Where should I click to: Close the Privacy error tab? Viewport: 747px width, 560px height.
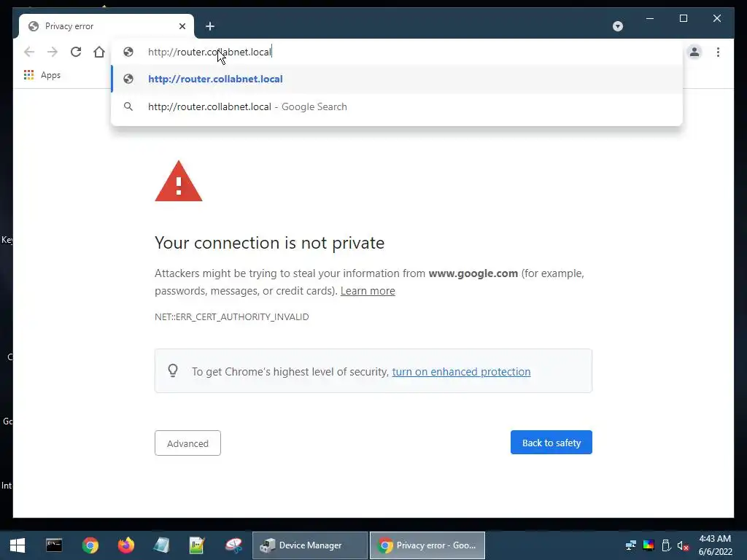click(x=182, y=26)
